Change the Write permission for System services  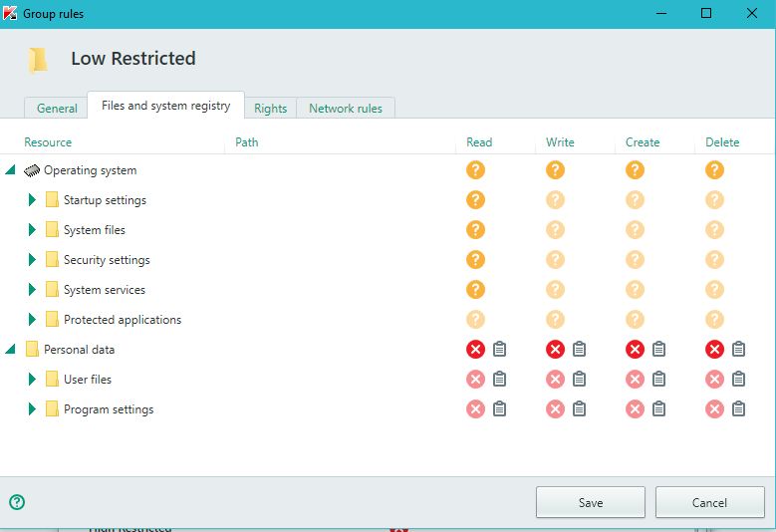tap(555, 290)
